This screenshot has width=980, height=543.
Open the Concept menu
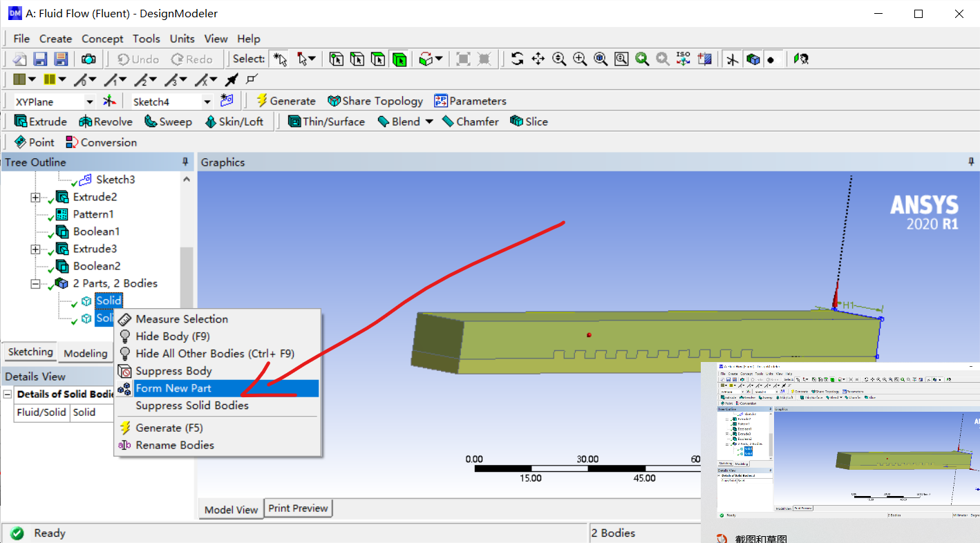click(x=102, y=39)
